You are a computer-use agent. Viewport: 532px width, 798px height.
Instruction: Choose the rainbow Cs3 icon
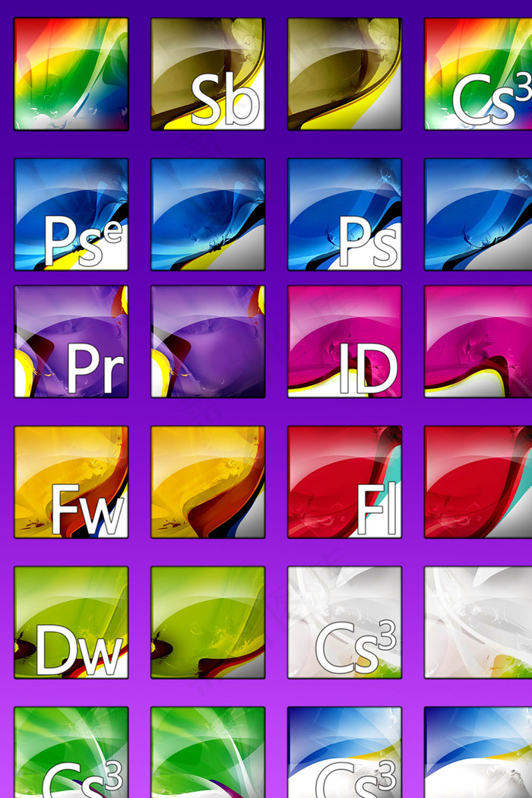478,74
